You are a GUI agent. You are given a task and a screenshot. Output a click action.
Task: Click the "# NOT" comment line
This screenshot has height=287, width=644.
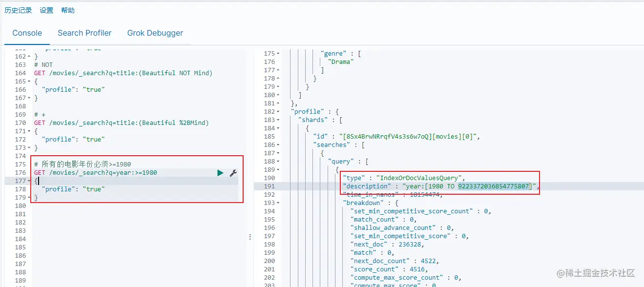[43, 65]
